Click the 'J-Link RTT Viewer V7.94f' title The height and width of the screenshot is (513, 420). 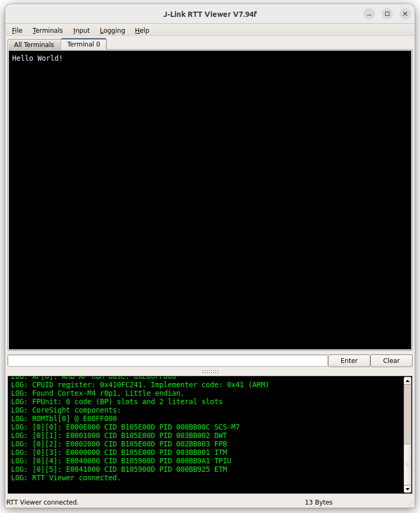210,14
